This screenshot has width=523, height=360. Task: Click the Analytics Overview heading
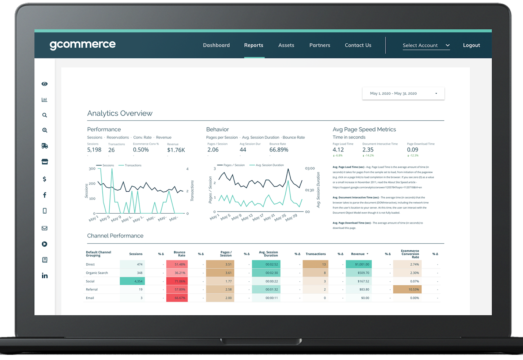(120, 113)
